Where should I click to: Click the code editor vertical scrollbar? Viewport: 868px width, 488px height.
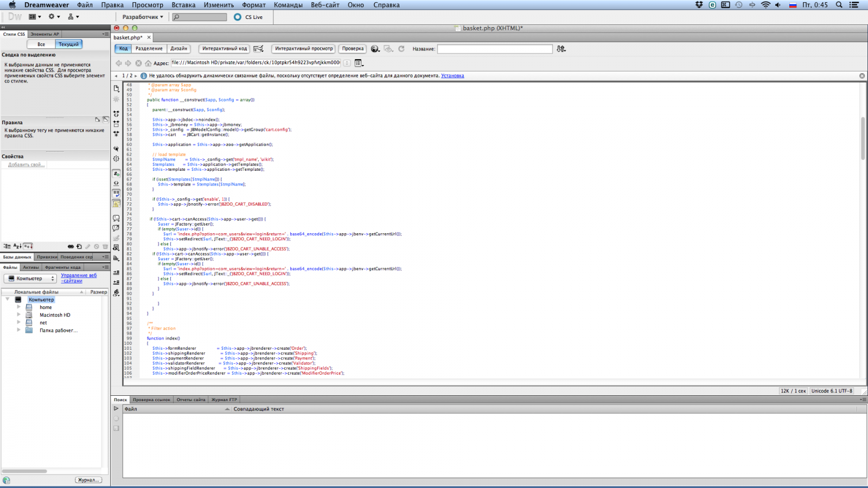pos(863,138)
